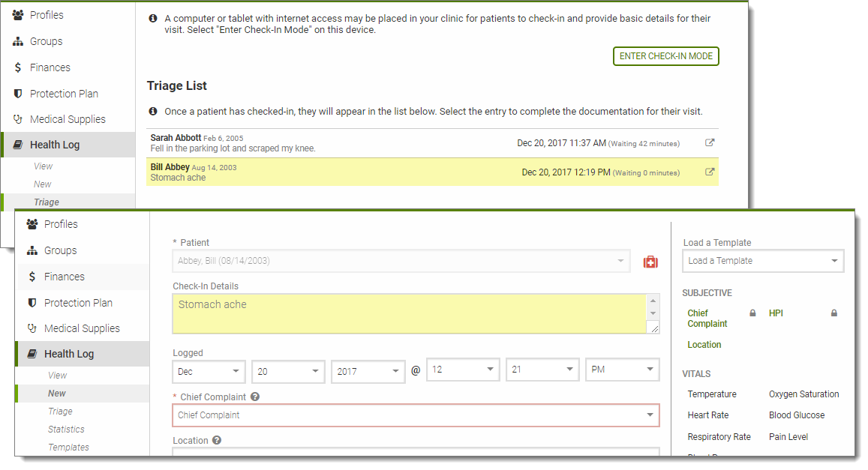The height and width of the screenshot is (470, 868).
Task: Open the month dropdown showing Dec
Action: [x=209, y=370]
